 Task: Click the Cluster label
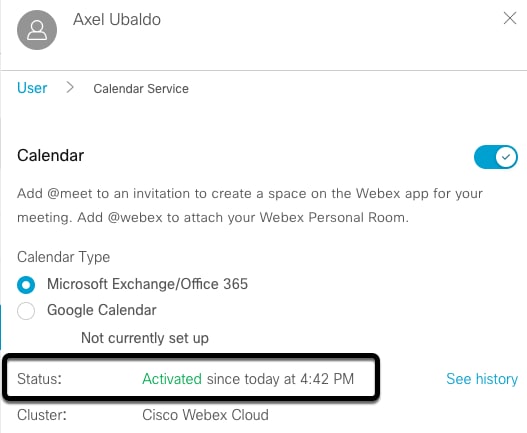click(42, 415)
